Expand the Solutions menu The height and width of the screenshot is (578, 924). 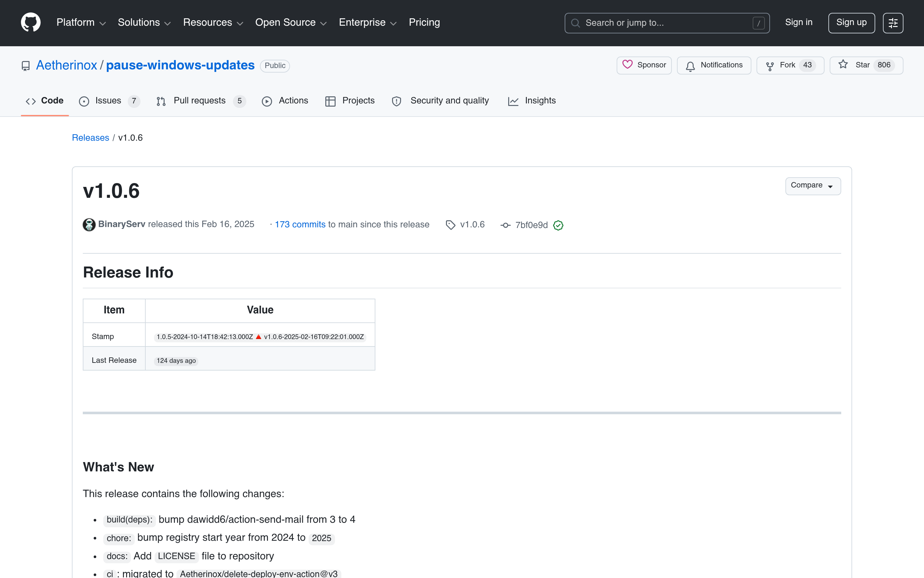tap(144, 22)
